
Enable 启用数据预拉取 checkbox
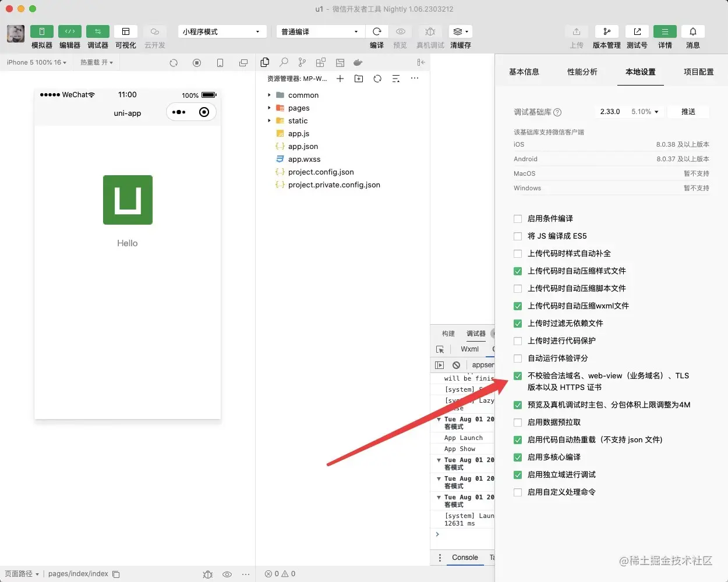[x=518, y=423]
